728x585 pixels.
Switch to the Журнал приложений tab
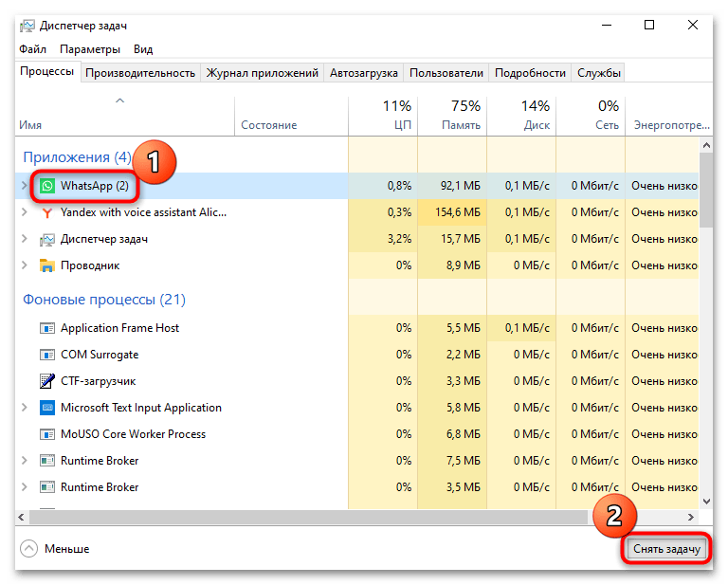point(263,73)
